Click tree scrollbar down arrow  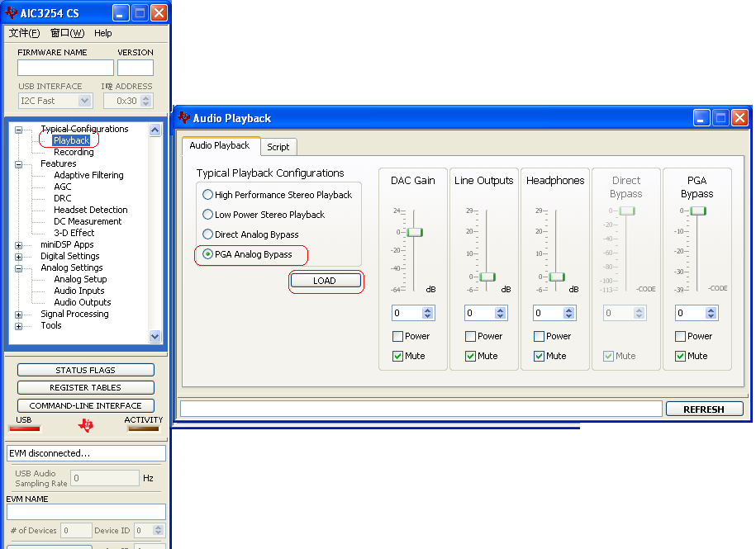pyautogui.click(x=155, y=336)
